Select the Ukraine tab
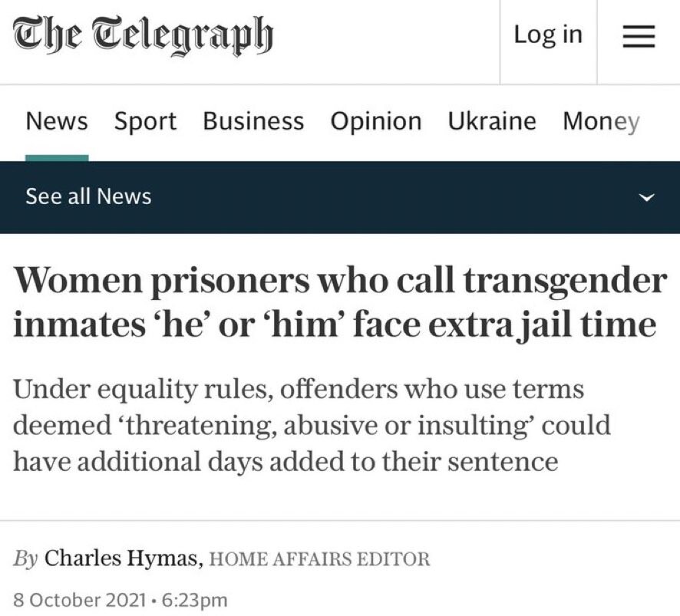Screen dimensions: 680x616 [x=492, y=121]
